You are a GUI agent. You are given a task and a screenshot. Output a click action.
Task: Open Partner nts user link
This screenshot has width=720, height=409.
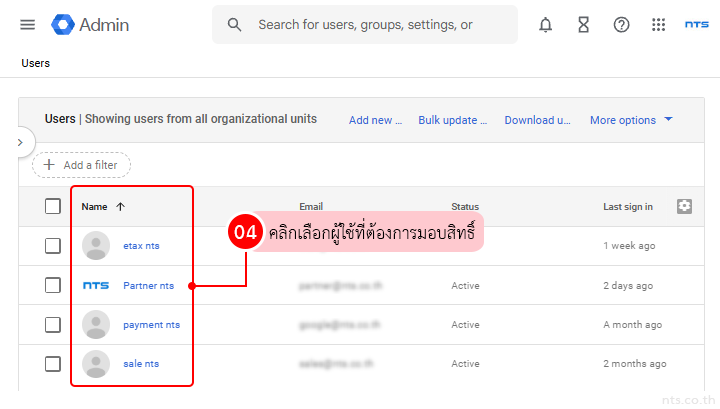tap(148, 286)
